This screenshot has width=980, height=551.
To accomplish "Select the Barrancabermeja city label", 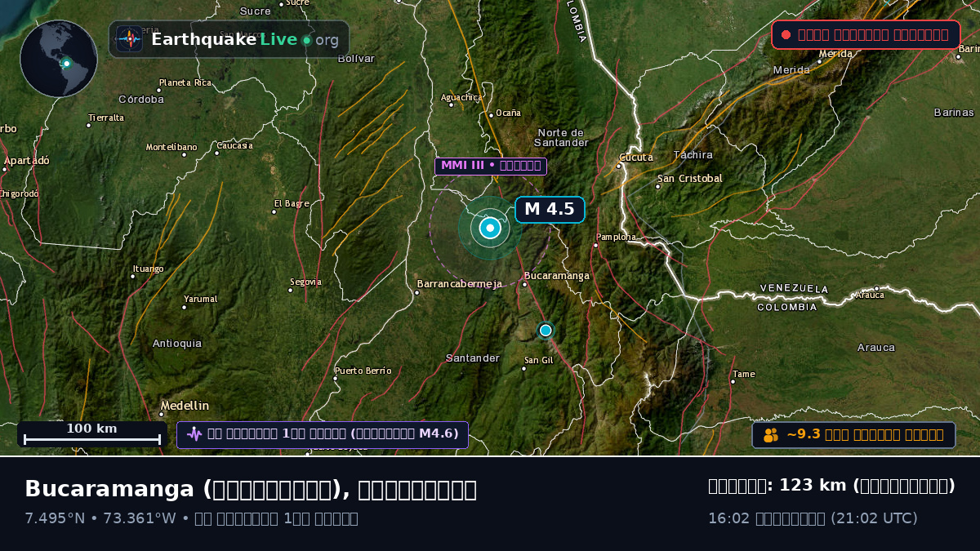I will [460, 284].
